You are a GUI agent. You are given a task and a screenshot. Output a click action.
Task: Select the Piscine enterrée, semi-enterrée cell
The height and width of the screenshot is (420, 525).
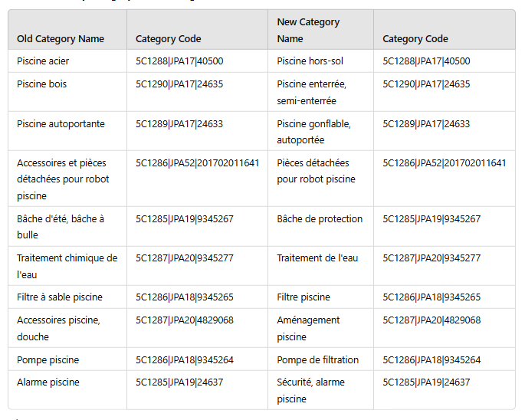click(x=312, y=92)
